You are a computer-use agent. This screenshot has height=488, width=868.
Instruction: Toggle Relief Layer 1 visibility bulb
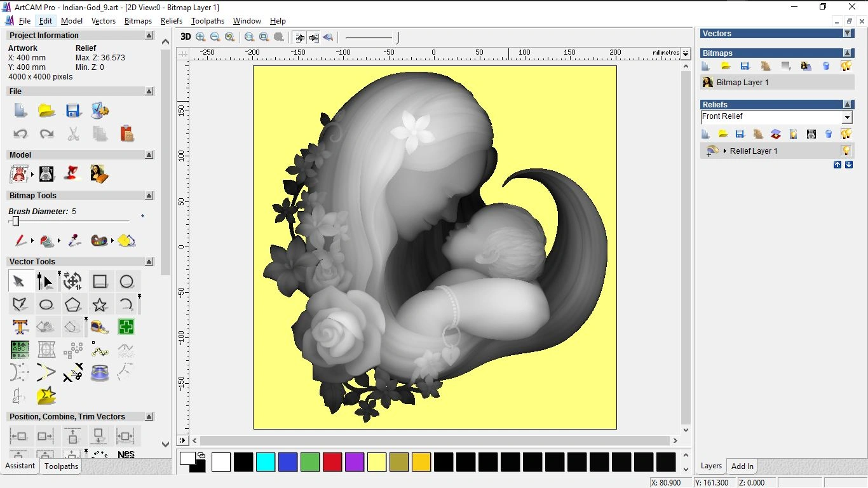click(846, 151)
